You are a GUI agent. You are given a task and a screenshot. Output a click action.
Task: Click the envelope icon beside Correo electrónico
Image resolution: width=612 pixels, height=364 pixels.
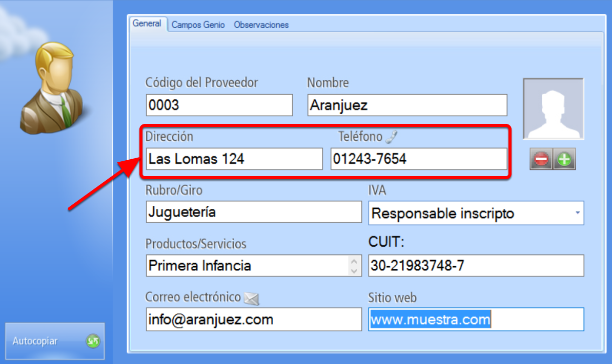[x=251, y=298]
